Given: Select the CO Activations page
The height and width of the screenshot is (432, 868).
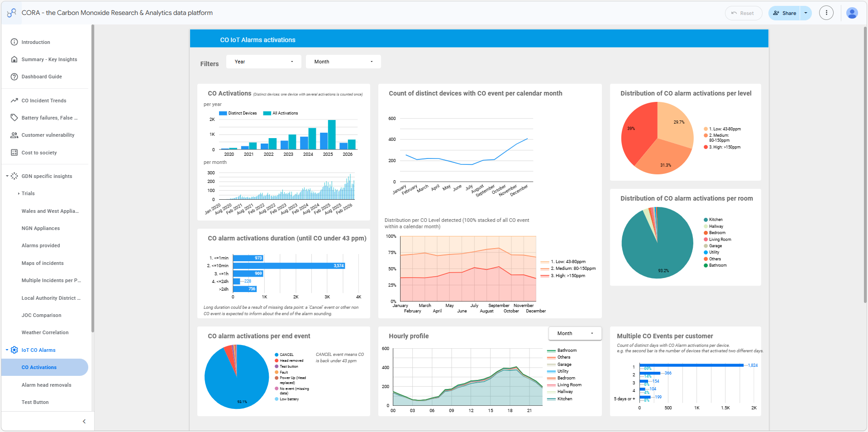Looking at the screenshot, I should pos(45,367).
